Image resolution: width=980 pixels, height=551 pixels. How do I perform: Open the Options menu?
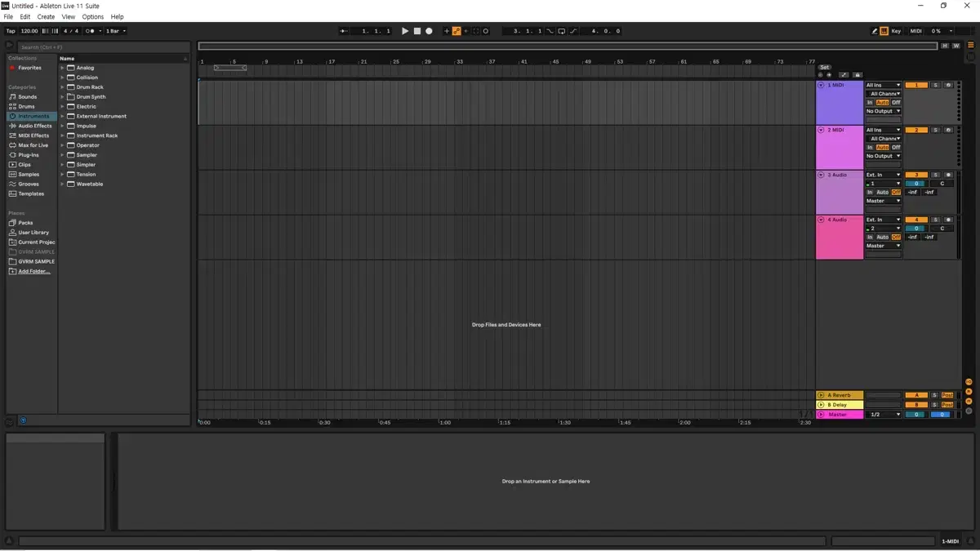coord(93,16)
